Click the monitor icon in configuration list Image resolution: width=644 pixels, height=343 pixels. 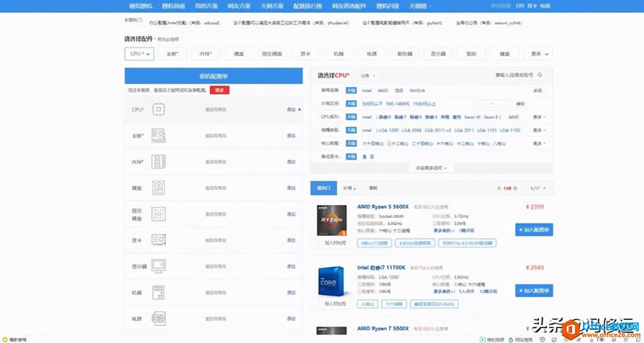tap(159, 266)
